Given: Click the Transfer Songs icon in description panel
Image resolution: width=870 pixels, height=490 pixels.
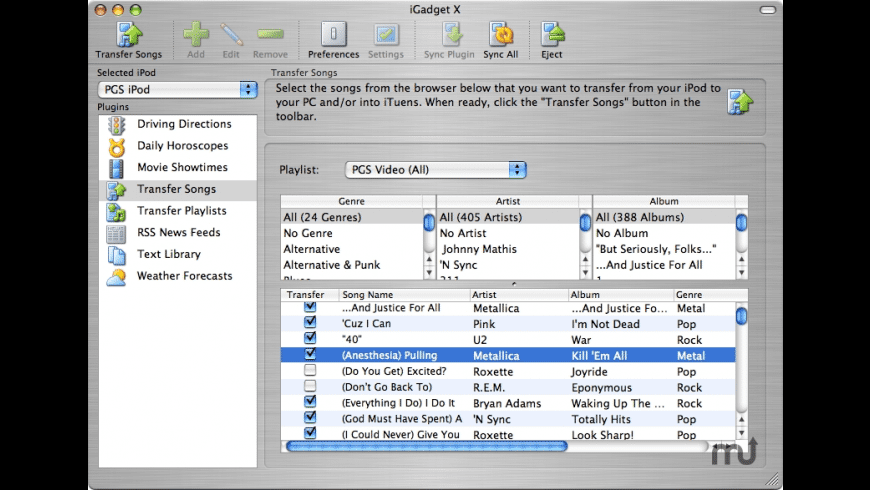Looking at the screenshot, I should coord(740,102).
